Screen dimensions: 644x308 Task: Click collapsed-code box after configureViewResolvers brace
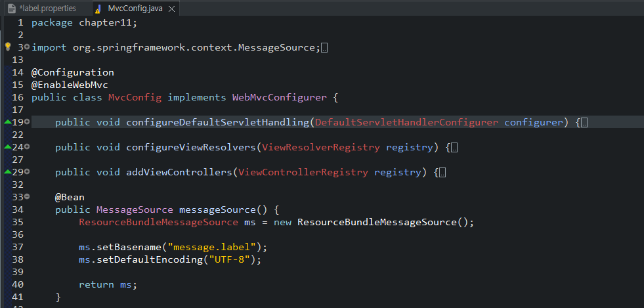tap(454, 148)
